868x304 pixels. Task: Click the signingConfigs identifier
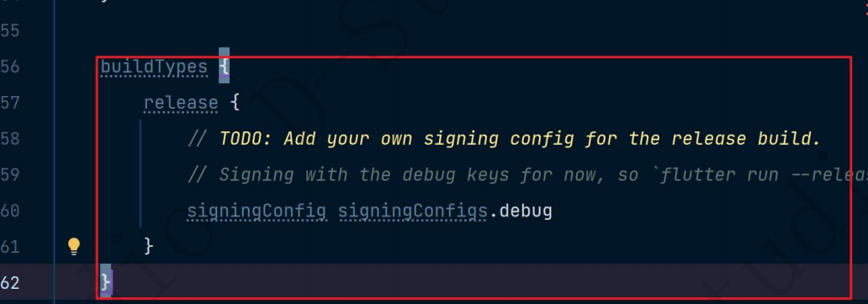click(x=413, y=211)
